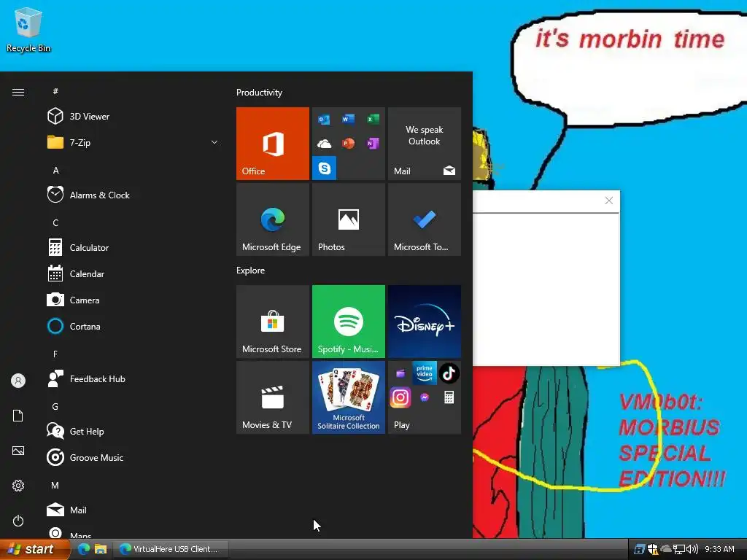Click the letter F group header
Image resolution: width=747 pixels, height=560 pixels.
click(55, 354)
